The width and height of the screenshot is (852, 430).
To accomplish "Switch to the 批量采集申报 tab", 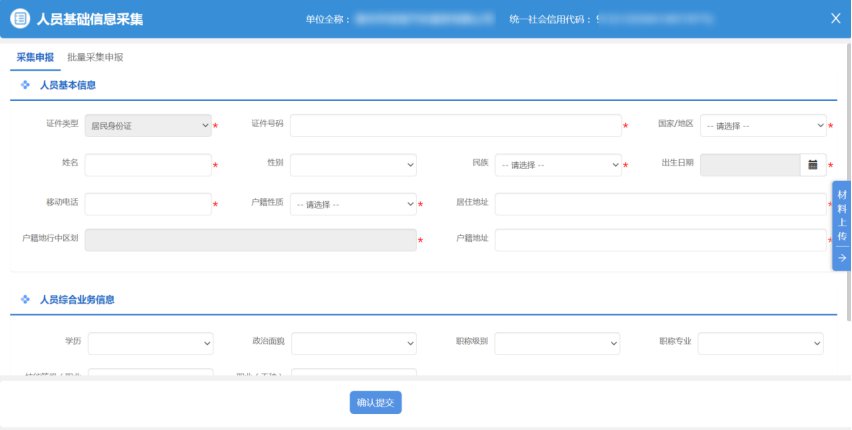I will pos(95,58).
